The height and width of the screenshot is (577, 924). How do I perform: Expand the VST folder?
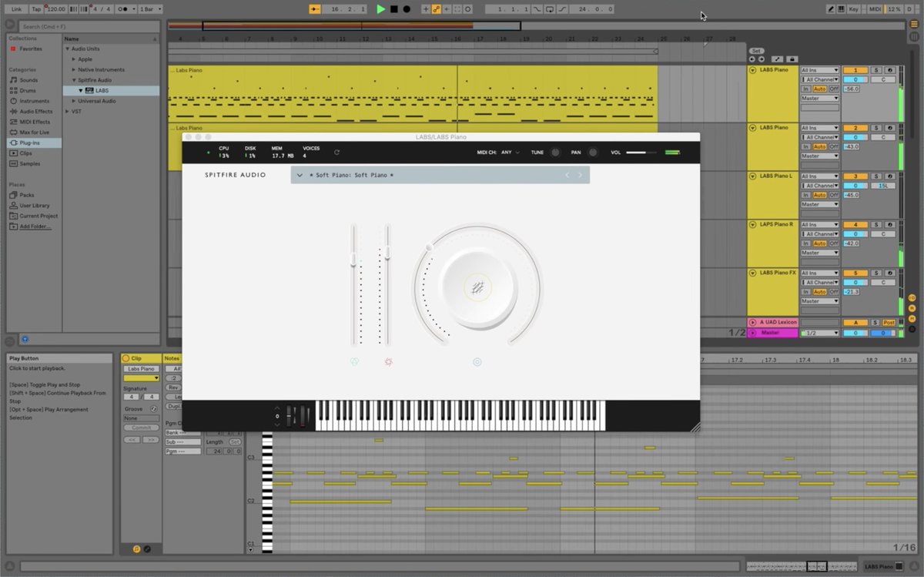tap(67, 111)
